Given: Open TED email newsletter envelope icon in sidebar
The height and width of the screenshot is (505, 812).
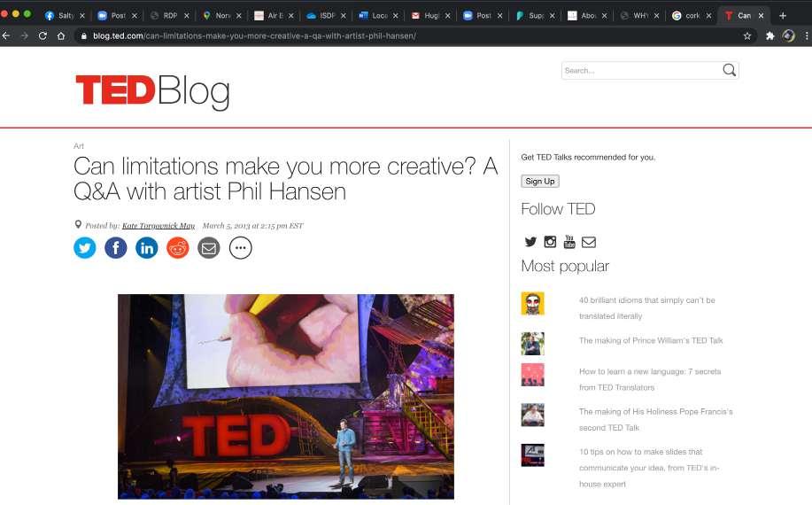Looking at the screenshot, I should pos(589,242).
